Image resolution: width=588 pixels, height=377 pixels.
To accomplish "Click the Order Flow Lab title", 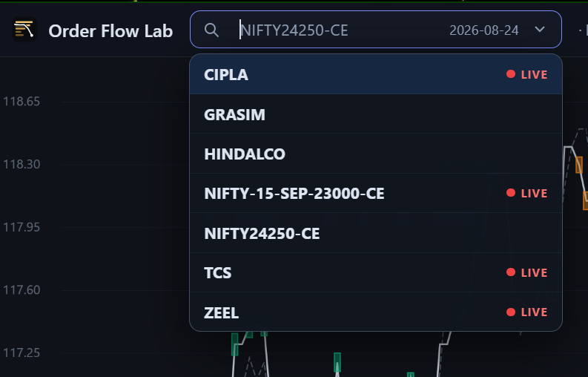I will pos(110,30).
